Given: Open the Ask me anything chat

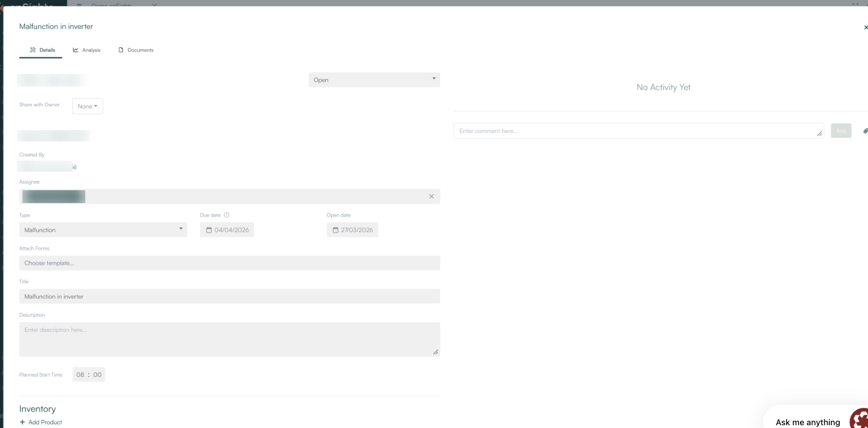Looking at the screenshot, I should click(807, 422).
